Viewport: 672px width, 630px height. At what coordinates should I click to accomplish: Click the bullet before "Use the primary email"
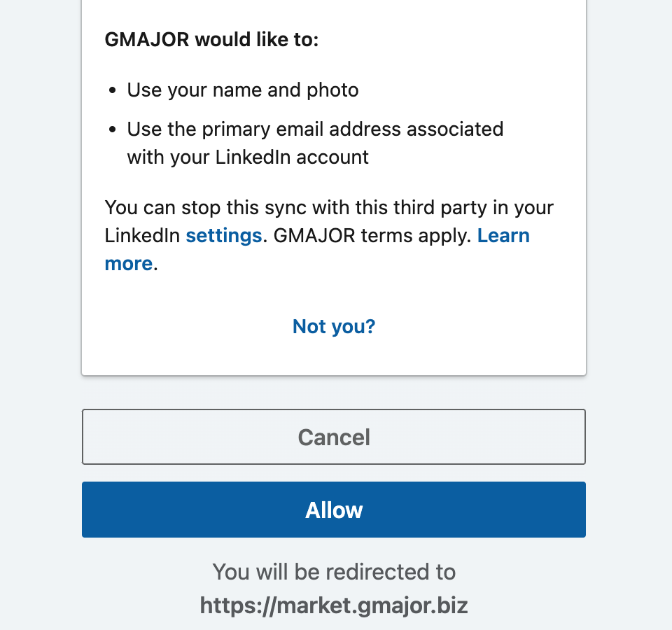pyautogui.click(x=113, y=130)
